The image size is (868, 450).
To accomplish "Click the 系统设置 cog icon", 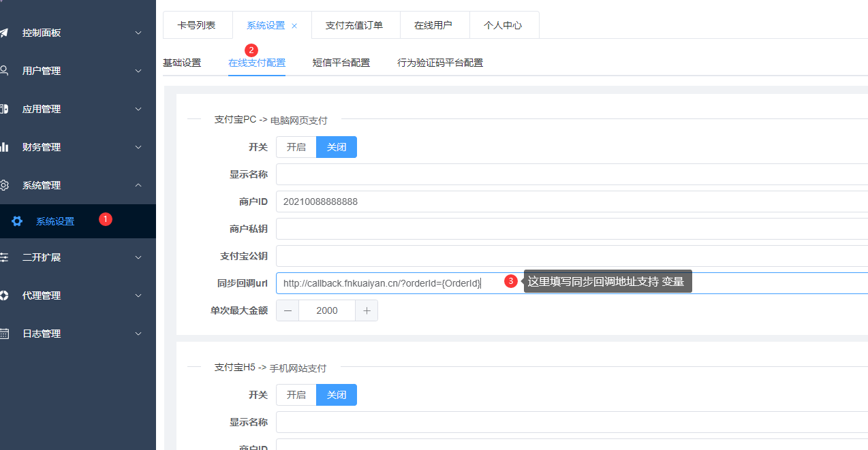I will [x=17, y=221].
